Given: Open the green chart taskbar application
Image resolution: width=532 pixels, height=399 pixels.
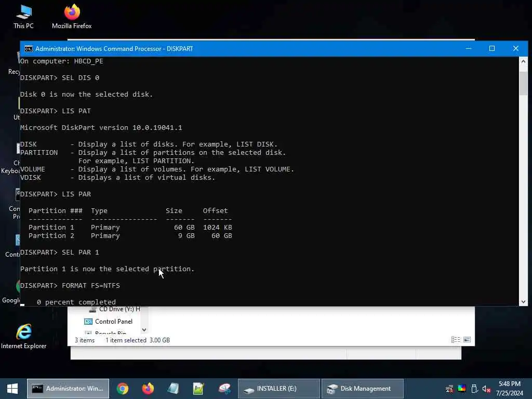Looking at the screenshot, I should point(198,389).
